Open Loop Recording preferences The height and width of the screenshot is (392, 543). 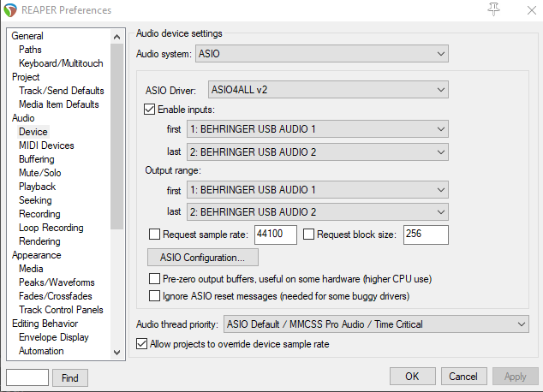(x=51, y=228)
